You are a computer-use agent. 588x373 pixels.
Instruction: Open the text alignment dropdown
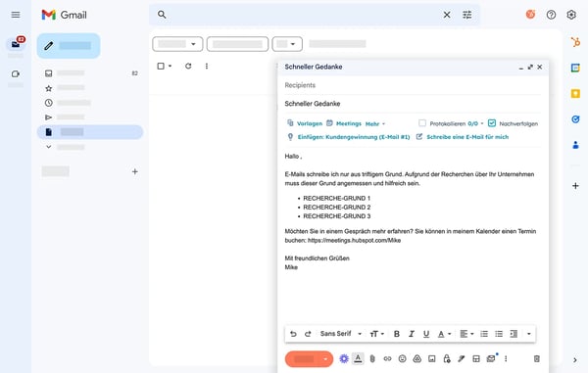pos(466,334)
